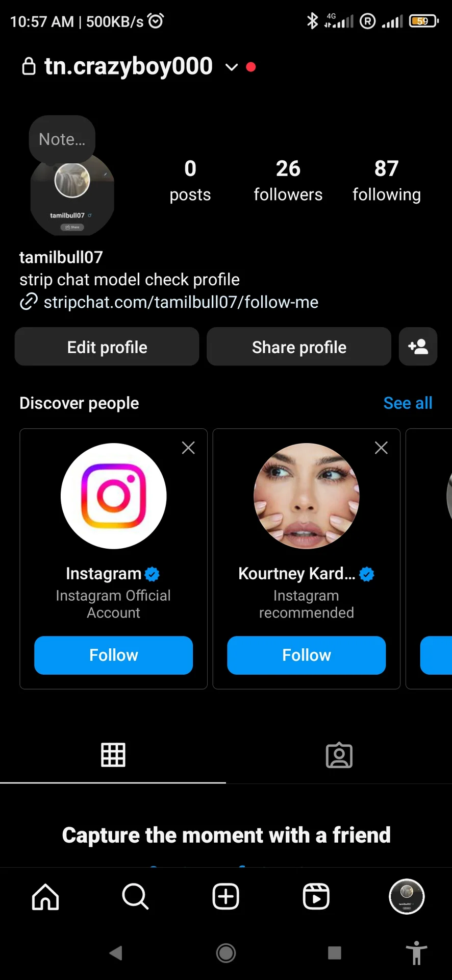Open See all discover people link
The height and width of the screenshot is (980, 452).
pyautogui.click(x=408, y=403)
